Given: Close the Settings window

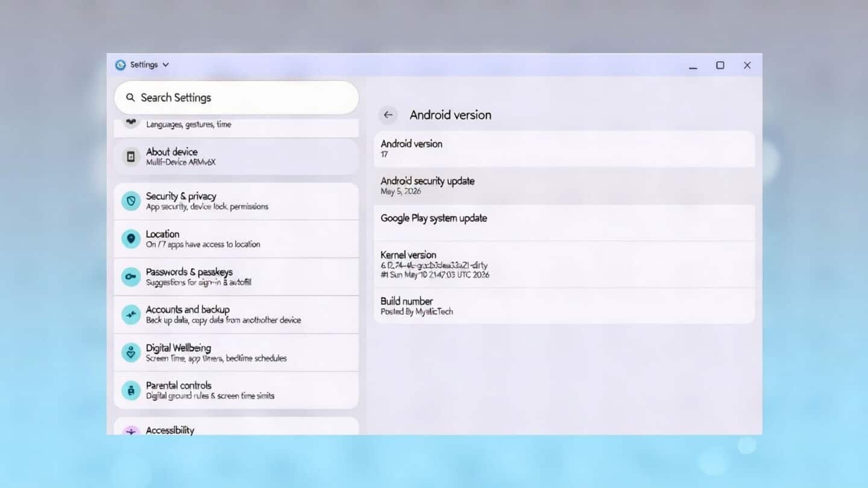Looking at the screenshot, I should 747,65.
